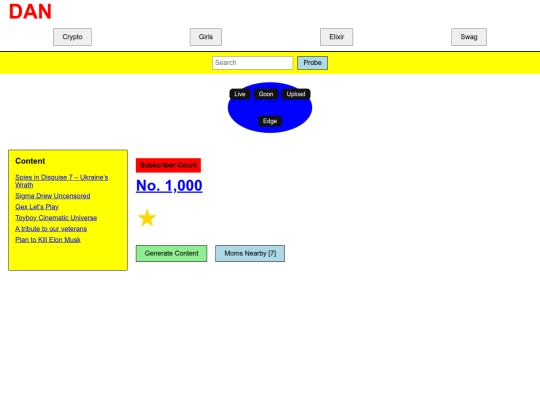
Task: Focus the Search input field
Action: [252, 63]
